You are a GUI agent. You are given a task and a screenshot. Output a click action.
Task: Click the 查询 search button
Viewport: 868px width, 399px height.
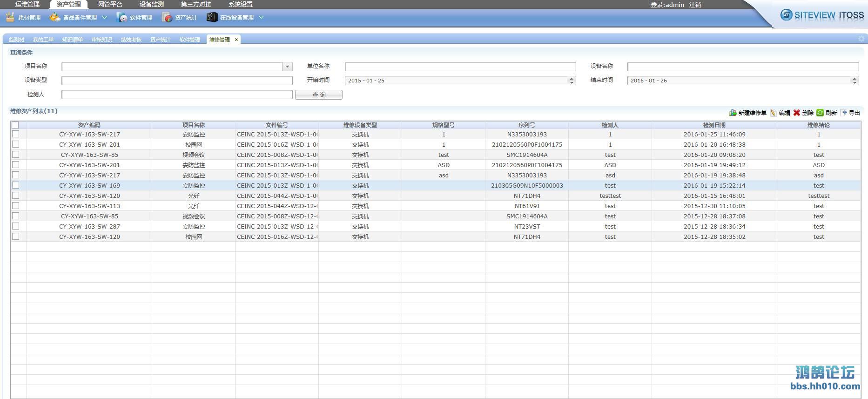319,95
